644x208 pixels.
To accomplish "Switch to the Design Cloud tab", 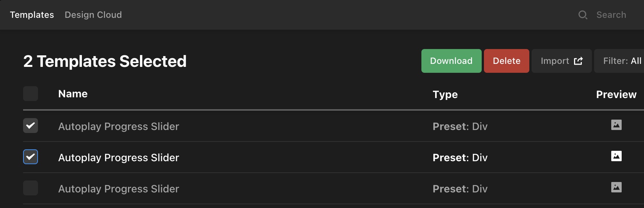I will (x=93, y=15).
